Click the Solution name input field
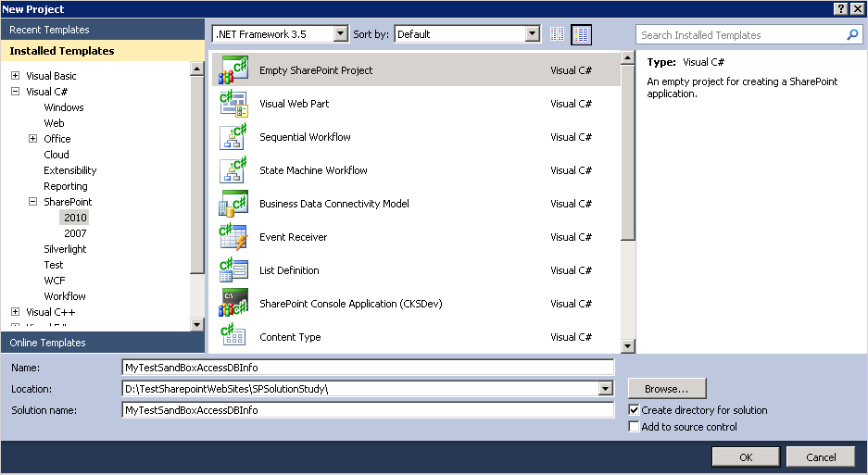 pos(368,410)
